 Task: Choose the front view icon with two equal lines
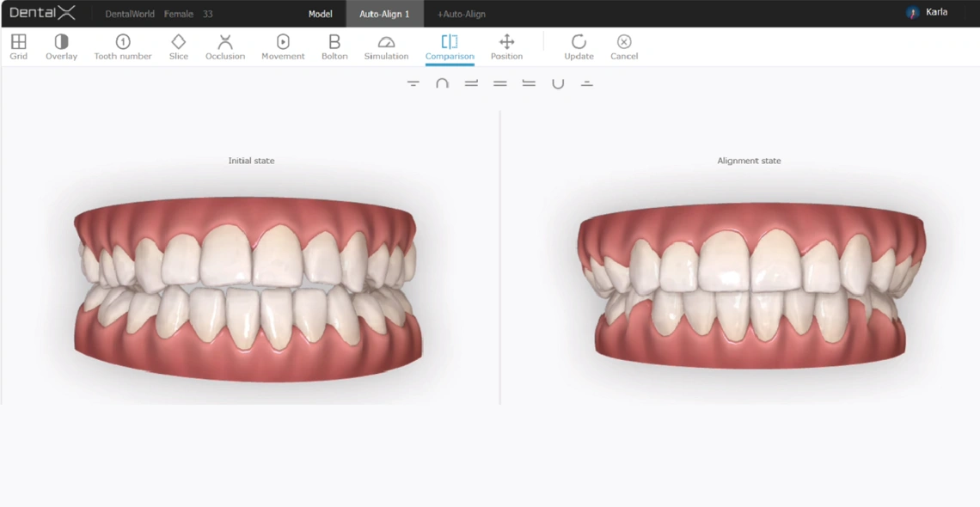(500, 83)
